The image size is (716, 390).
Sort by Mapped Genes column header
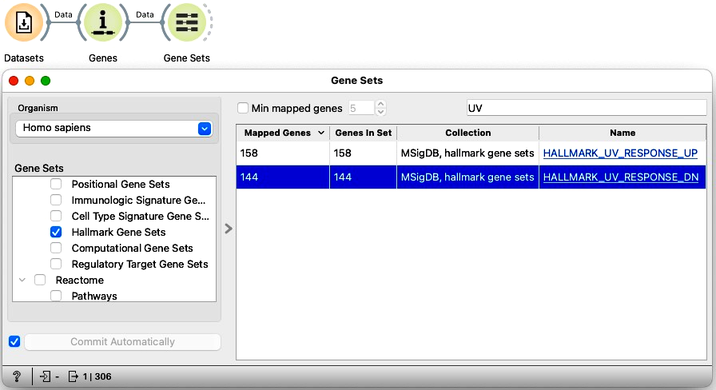click(283, 133)
